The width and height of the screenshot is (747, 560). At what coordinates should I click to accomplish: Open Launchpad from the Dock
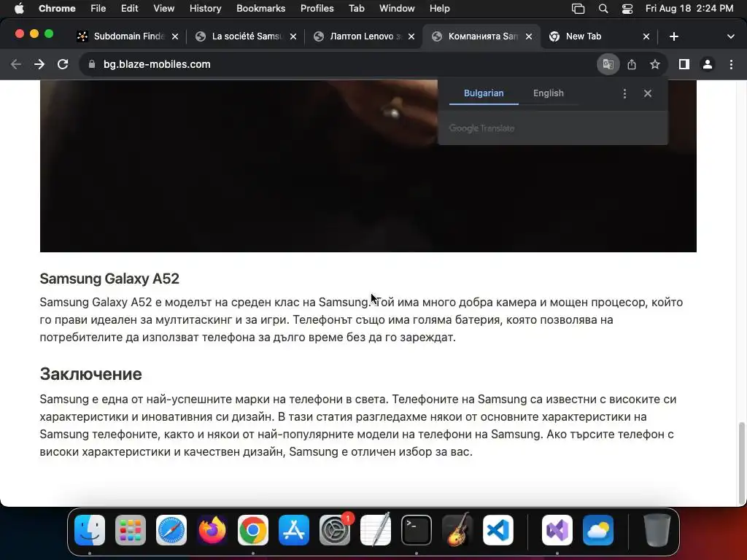pyautogui.click(x=131, y=530)
